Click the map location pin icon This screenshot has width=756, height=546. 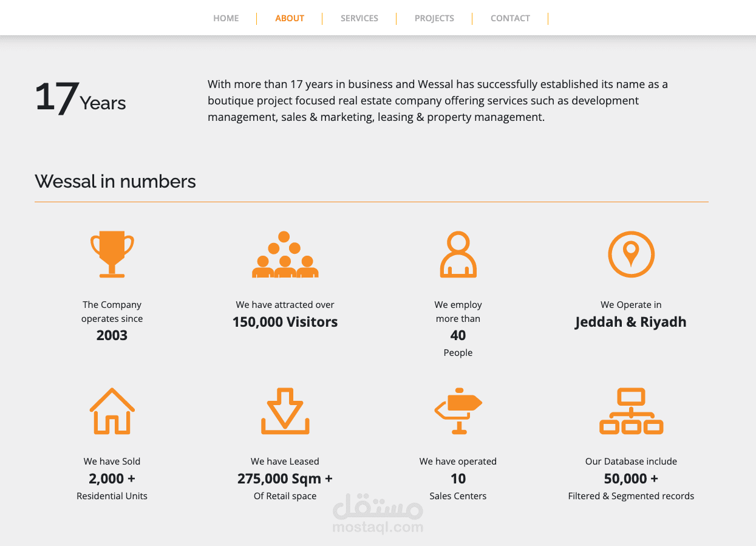pos(632,254)
